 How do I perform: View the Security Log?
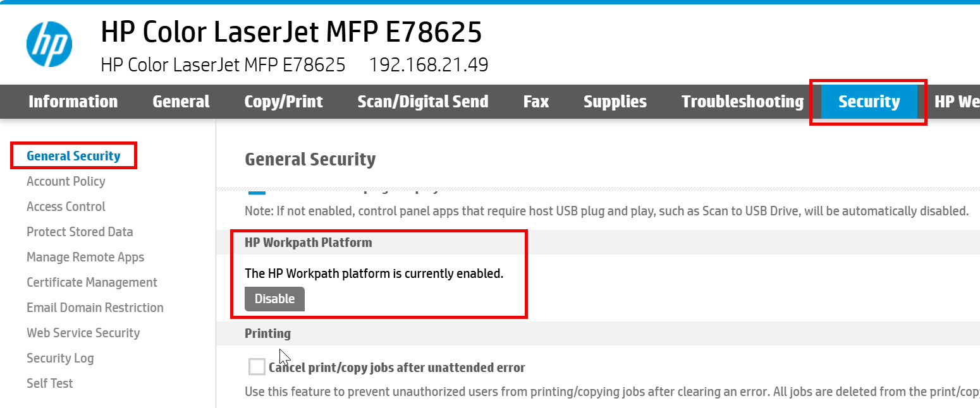60,358
